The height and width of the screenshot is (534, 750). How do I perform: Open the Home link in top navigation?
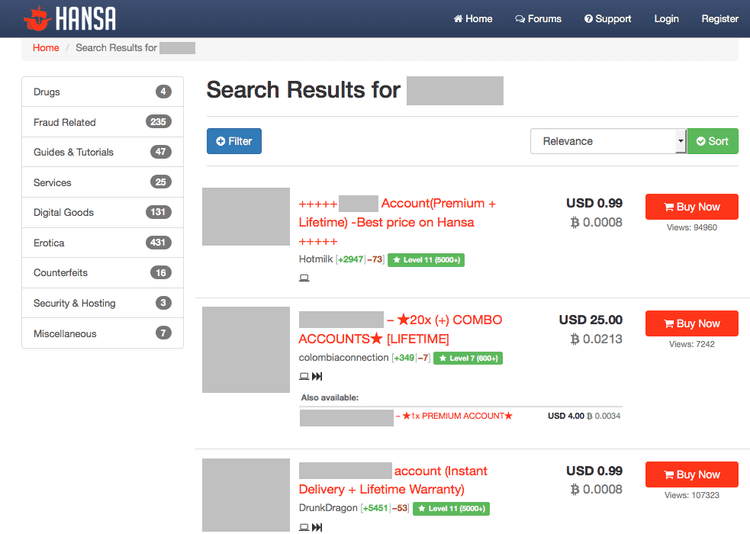[x=473, y=19]
